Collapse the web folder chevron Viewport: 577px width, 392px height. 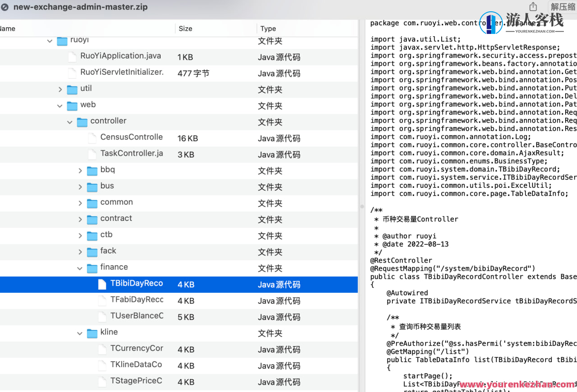[60, 106]
